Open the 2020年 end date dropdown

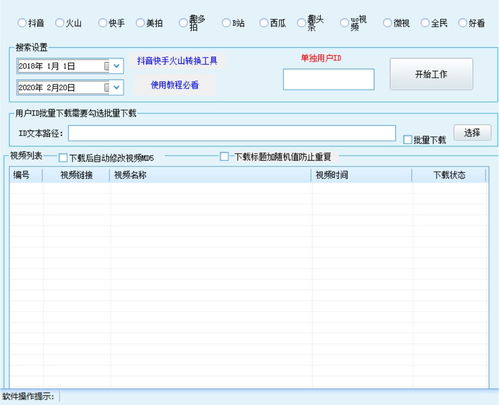116,88
